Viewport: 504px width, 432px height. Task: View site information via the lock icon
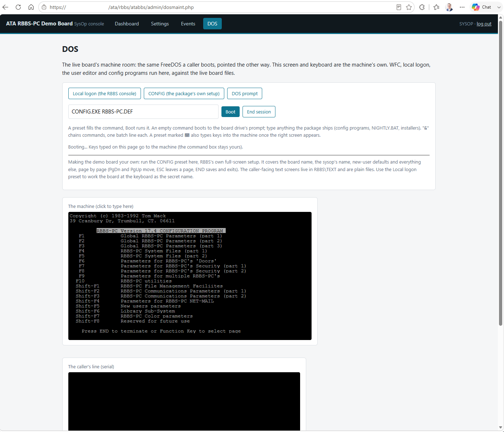44,7
